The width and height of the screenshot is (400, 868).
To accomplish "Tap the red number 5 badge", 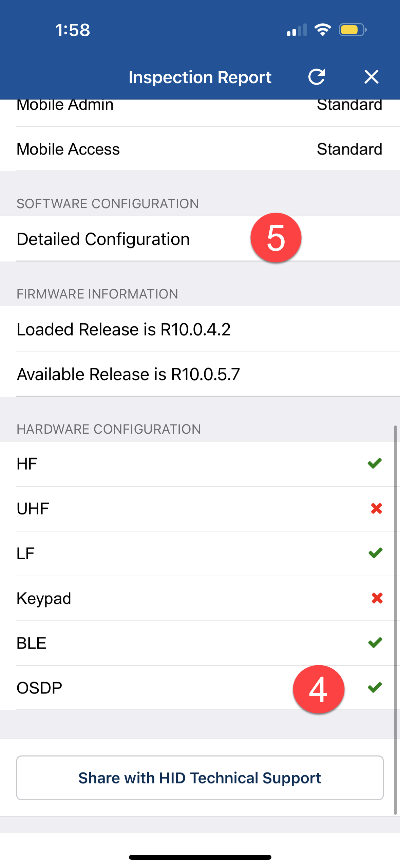I will [276, 238].
